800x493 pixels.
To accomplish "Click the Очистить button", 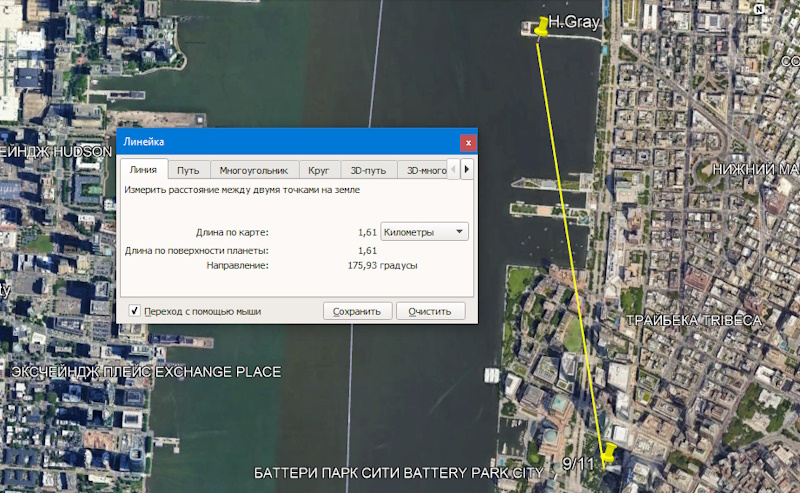I will click(430, 311).
